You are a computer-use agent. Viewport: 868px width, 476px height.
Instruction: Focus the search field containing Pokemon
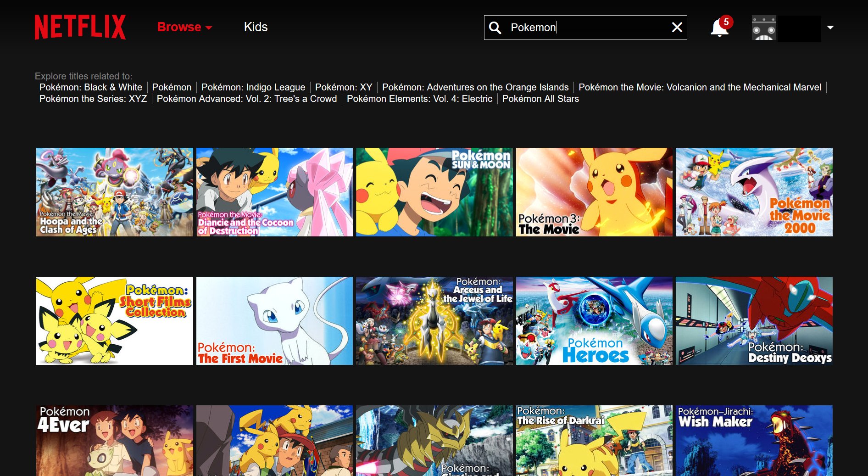click(585, 28)
